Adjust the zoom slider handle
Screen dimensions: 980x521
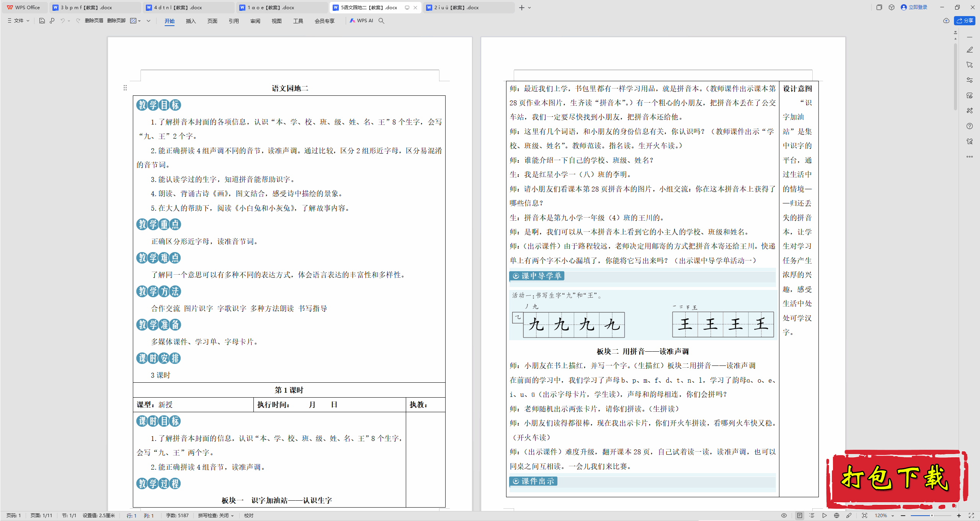tap(932, 516)
